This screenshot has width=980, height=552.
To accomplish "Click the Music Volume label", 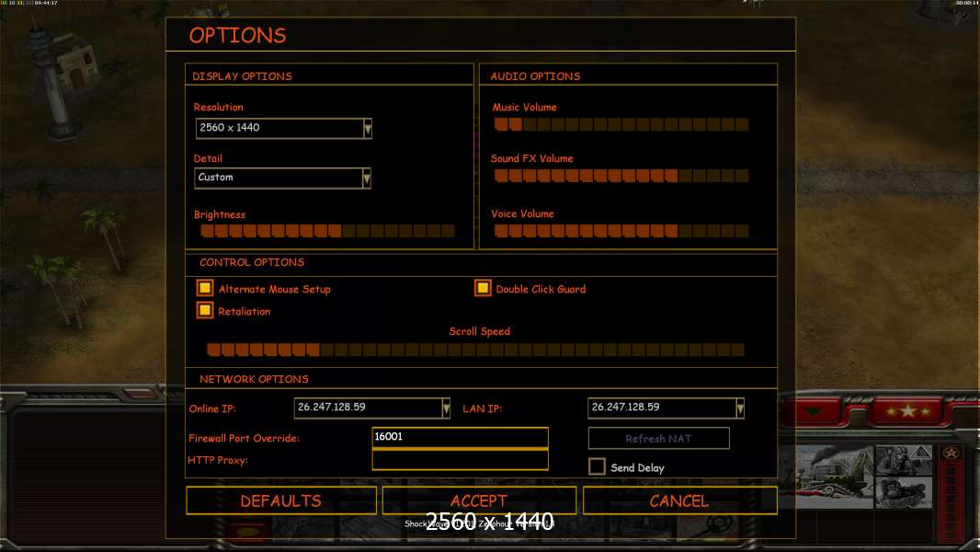I will [524, 108].
